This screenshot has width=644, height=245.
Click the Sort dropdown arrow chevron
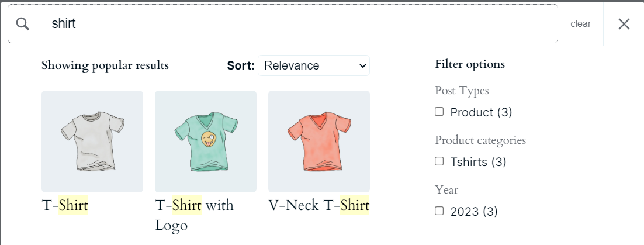(363, 65)
